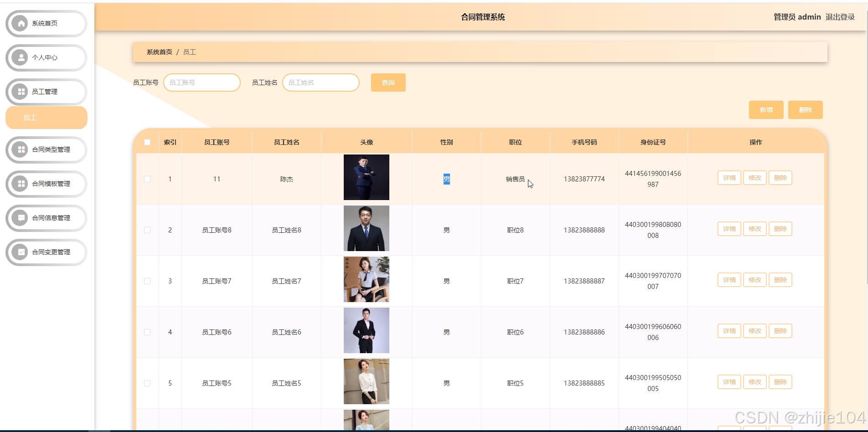Check the checkbox for row 员工账号7
Viewport: 868px width, 432px height.
click(147, 281)
